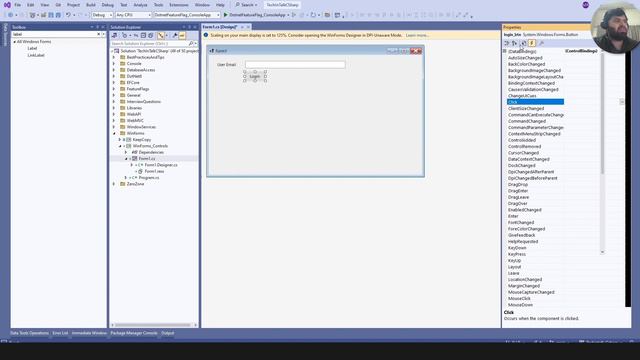Toggle the Events lightning bolt icon

pyautogui.click(x=532, y=43)
